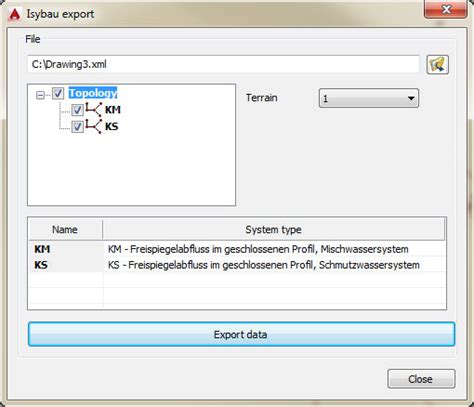
Task: Select the KS name cell in table
Action: [66, 265]
